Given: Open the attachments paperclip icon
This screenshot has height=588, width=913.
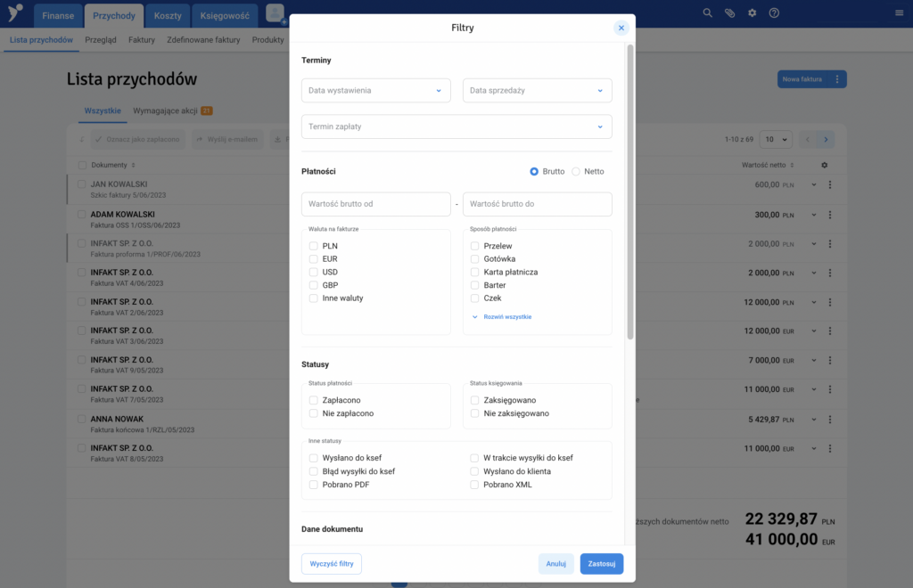Looking at the screenshot, I should pyautogui.click(x=730, y=13).
